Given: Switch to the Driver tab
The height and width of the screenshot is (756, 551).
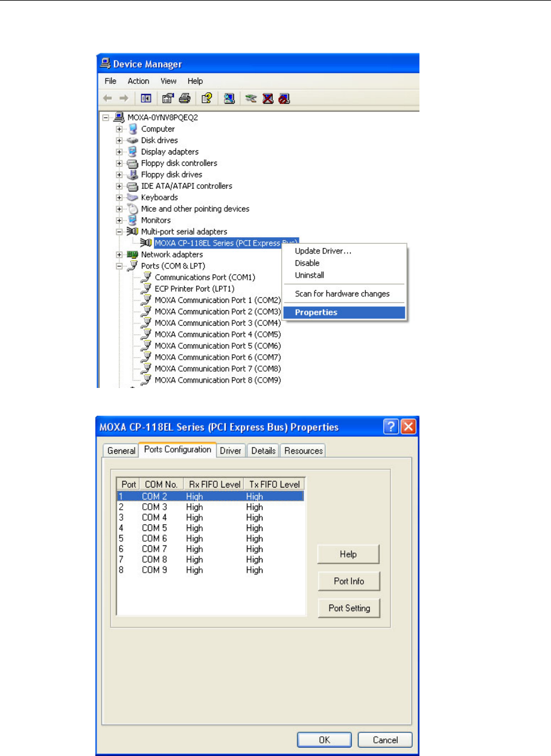Looking at the screenshot, I should coord(231,451).
